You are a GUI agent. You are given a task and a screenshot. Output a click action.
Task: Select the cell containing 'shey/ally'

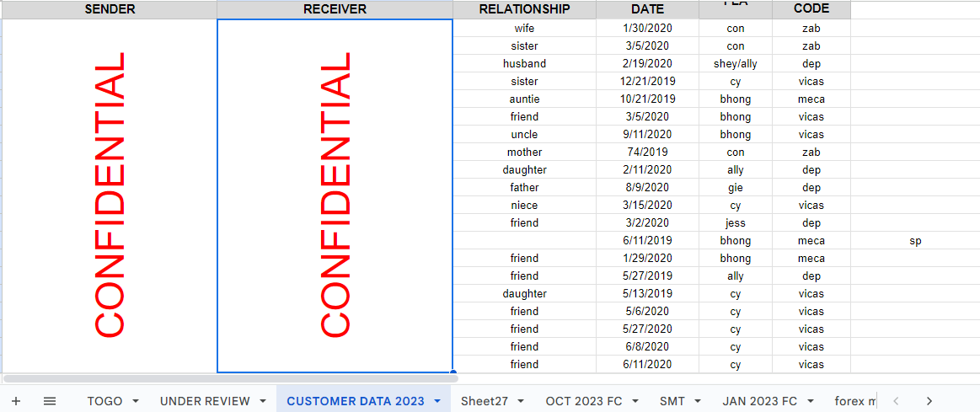coord(735,64)
